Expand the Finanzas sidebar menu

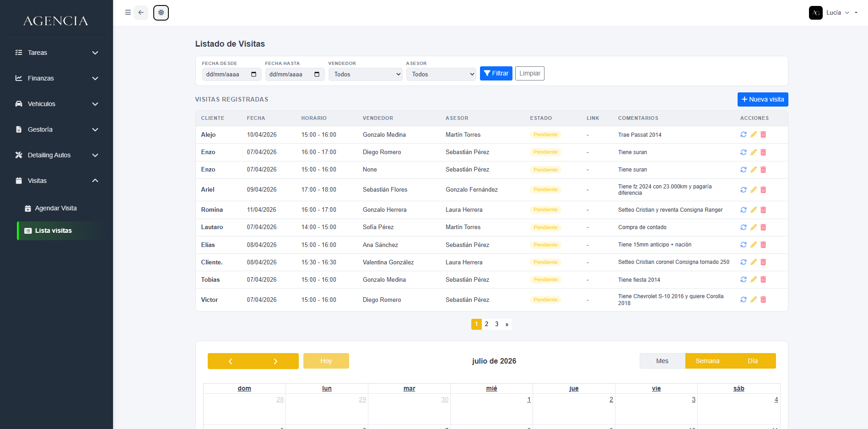(x=95, y=78)
